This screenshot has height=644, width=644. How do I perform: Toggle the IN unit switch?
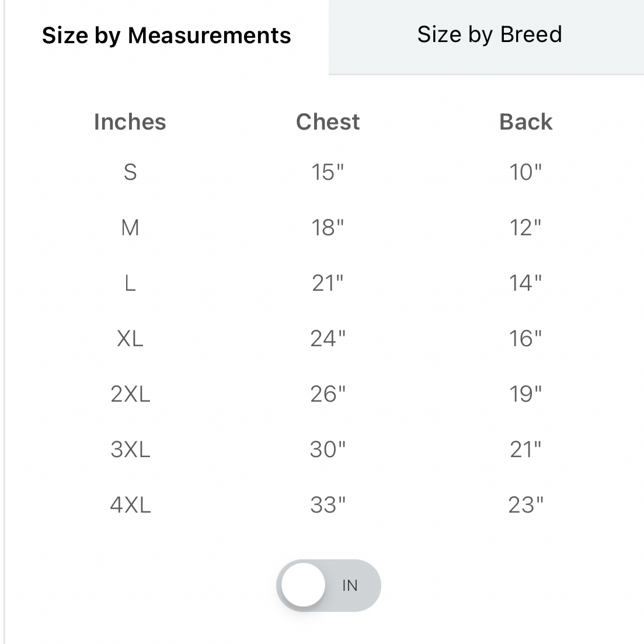(328, 586)
